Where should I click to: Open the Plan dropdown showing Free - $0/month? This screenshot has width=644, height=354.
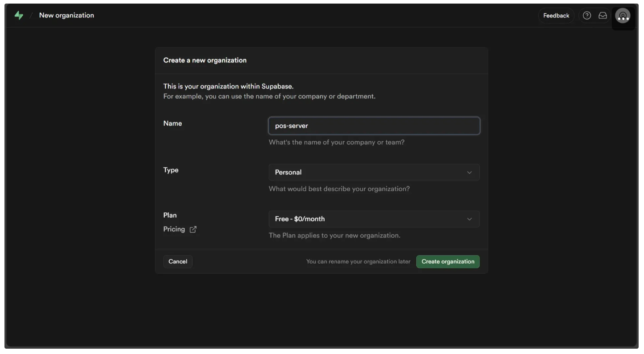(374, 219)
